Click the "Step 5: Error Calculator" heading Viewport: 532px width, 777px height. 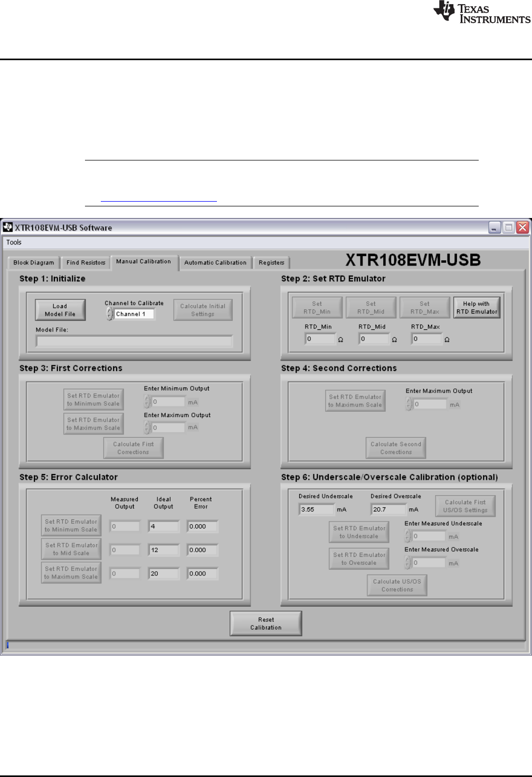(x=69, y=477)
